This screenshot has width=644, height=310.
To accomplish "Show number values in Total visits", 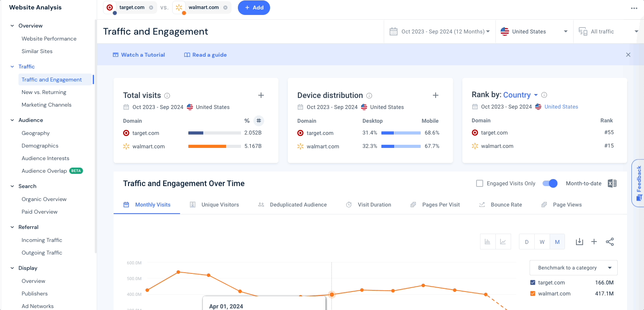I will tap(259, 121).
